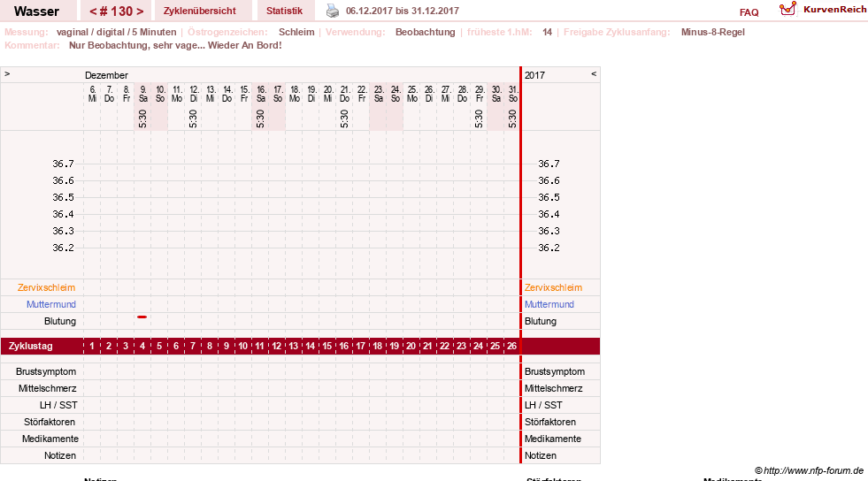
Task: Select cycle day 20 in Zyklustag row
Action: [x=411, y=346]
